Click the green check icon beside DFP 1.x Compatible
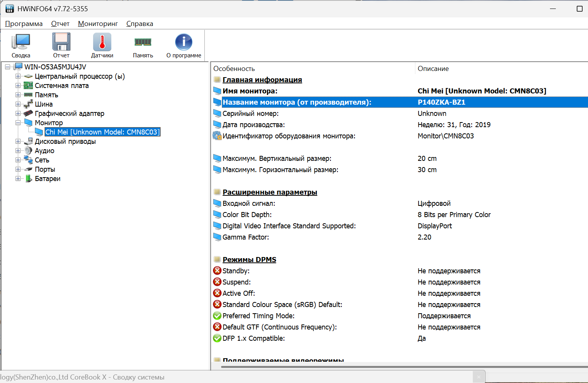Viewport: 588px width, 383px height. (x=217, y=338)
